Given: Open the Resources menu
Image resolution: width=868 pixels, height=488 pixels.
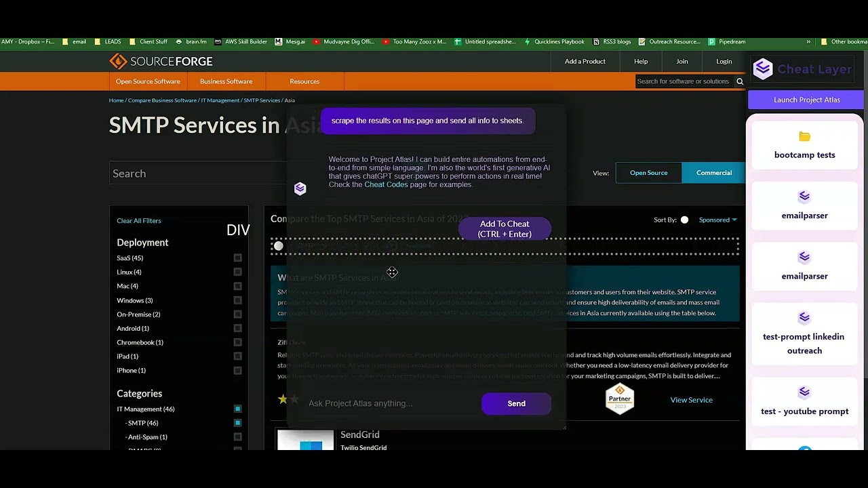Looking at the screenshot, I should 304,81.
